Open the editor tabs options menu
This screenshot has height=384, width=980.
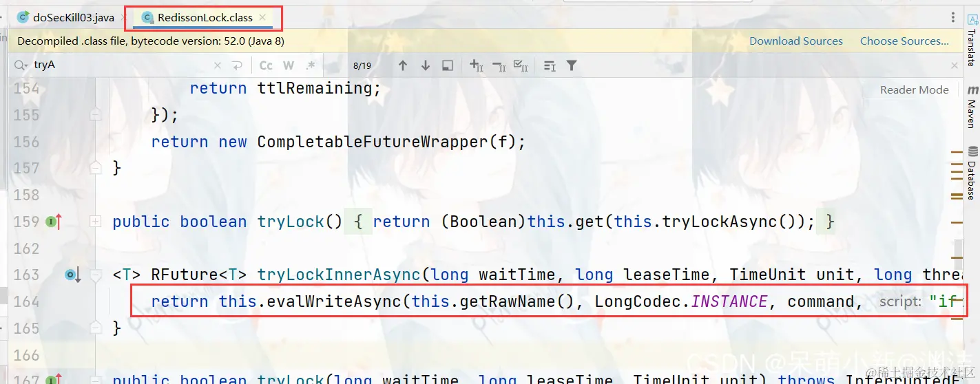coord(953,18)
